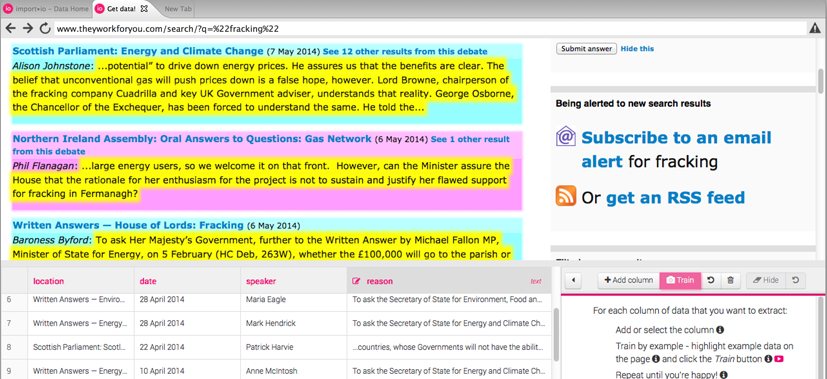Image resolution: width=827 pixels, height=379 pixels.
Task: Delete column using the trash icon
Action: [x=730, y=280]
